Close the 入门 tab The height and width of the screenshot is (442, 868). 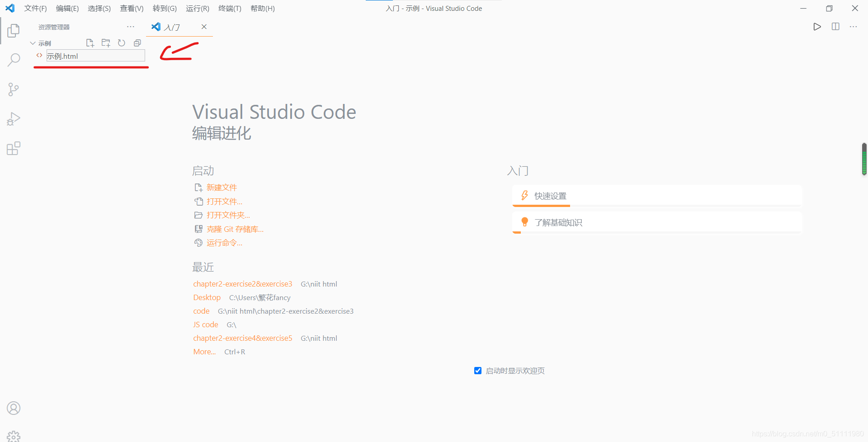point(204,27)
